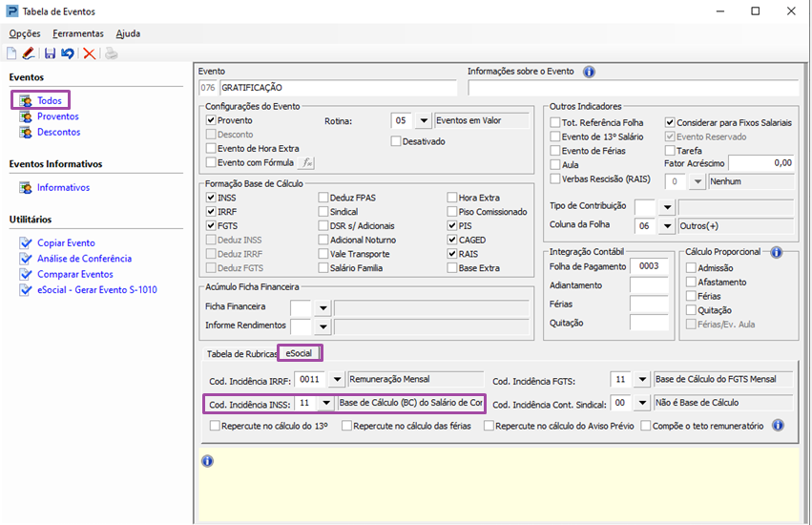Enable the Vale Transporte checkbox
The width and height of the screenshot is (812, 525).
pos(323,254)
